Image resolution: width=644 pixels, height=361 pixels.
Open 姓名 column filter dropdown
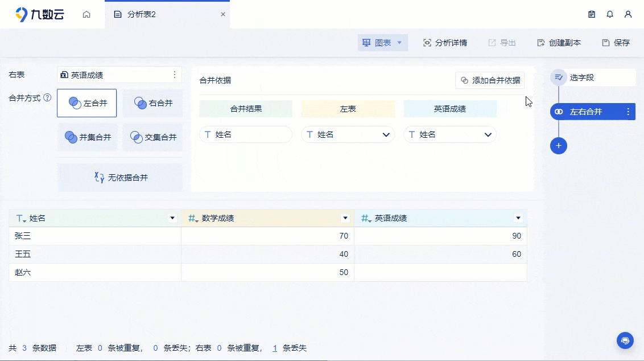point(172,218)
